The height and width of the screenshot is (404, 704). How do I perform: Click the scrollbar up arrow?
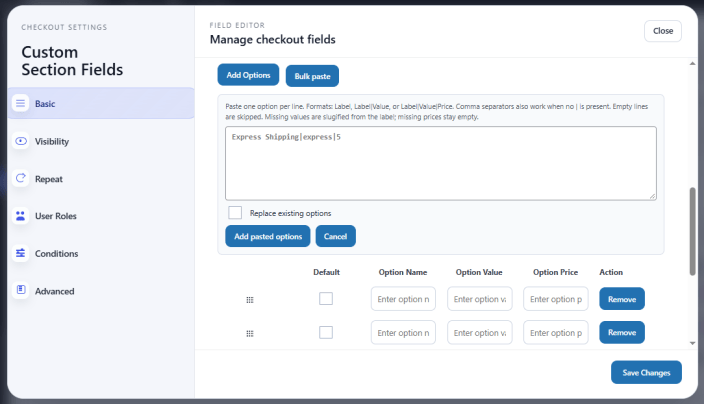pyautogui.click(x=692, y=64)
